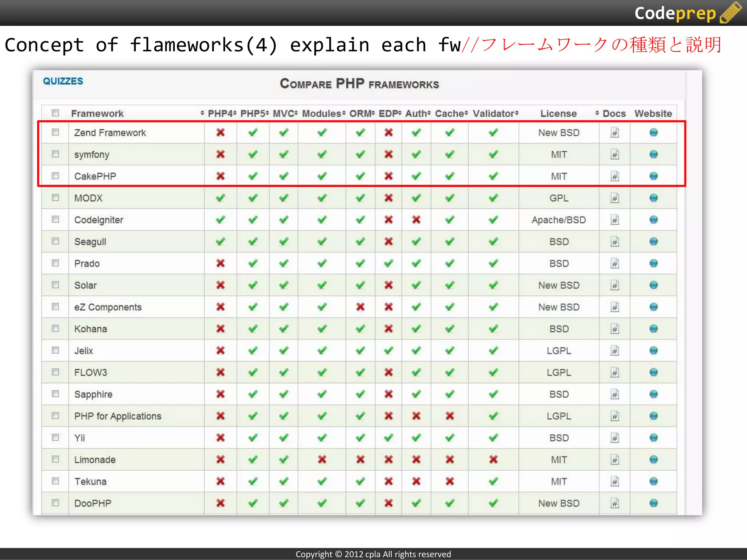Check the Yii row checkbox
Image resolution: width=747 pixels, height=560 pixels.
click(x=55, y=437)
